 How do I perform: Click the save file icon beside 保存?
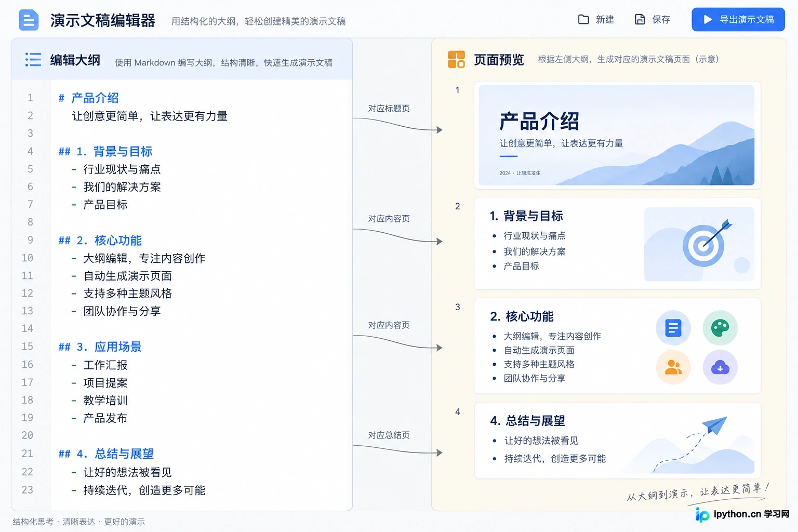tap(640, 19)
